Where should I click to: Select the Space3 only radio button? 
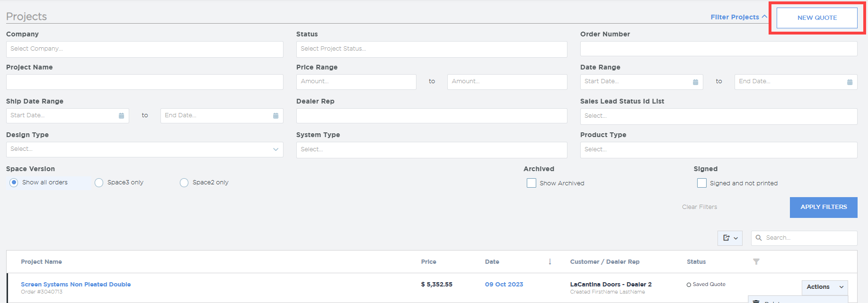click(99, 183)
